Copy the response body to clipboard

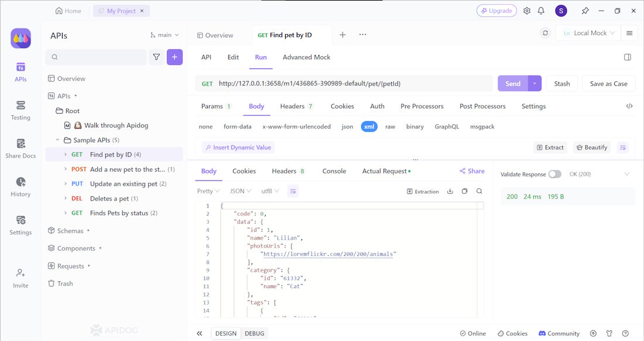coord(465,191)
